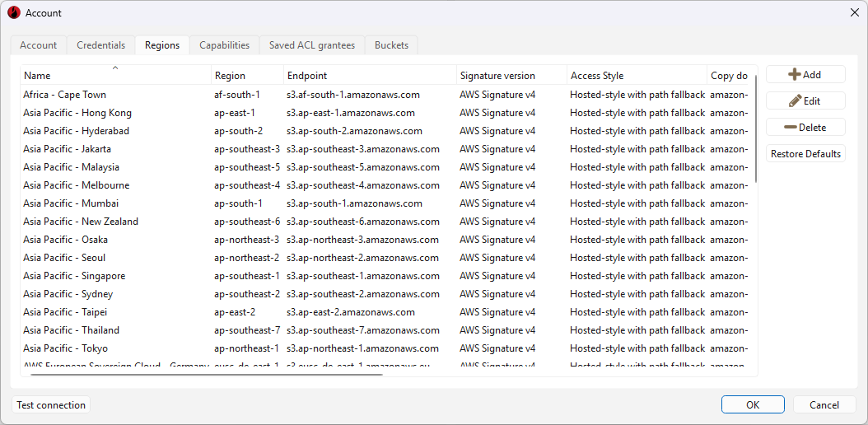The width and height of the screenshot is (868, 425).
Task: Open the Saved ACL grantees tab
Action: point(312,45)
